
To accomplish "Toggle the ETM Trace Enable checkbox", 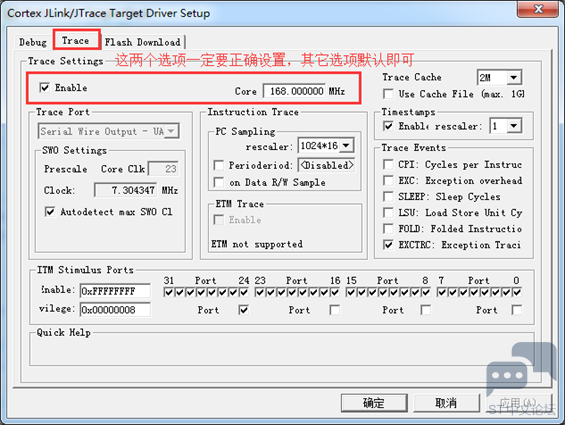I will click(219, 220).
